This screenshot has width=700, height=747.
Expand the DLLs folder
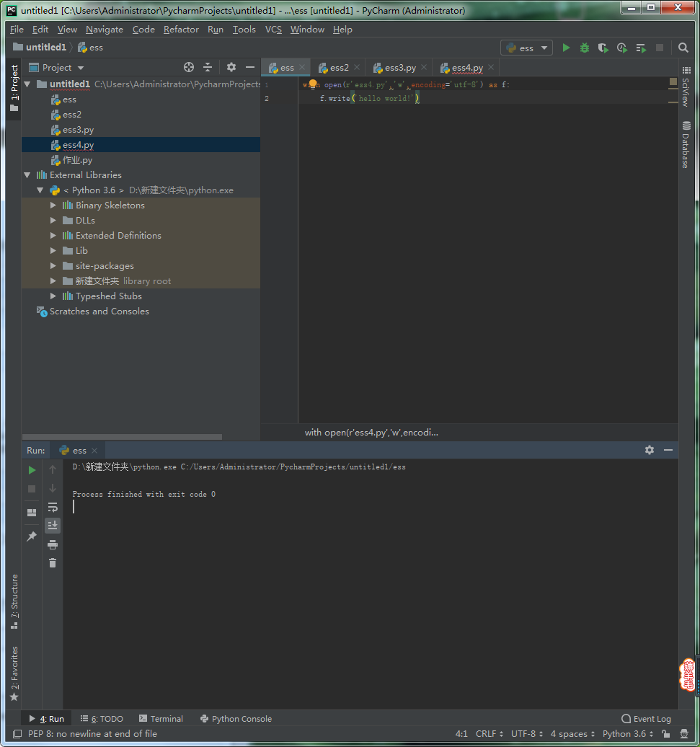(53, 221)
